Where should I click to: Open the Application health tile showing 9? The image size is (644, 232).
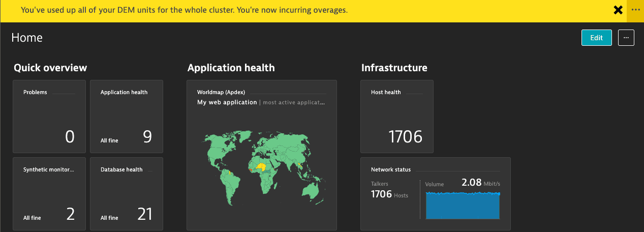click(x=127, y=117)
